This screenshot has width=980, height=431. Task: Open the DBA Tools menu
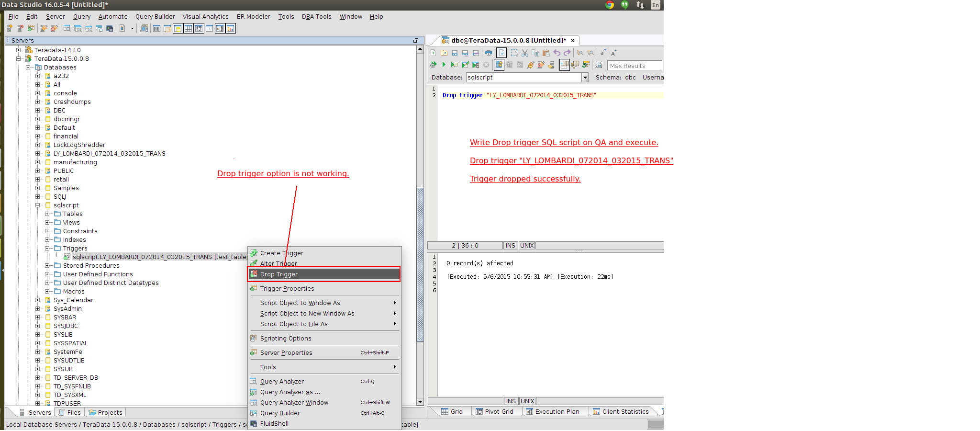316,16
